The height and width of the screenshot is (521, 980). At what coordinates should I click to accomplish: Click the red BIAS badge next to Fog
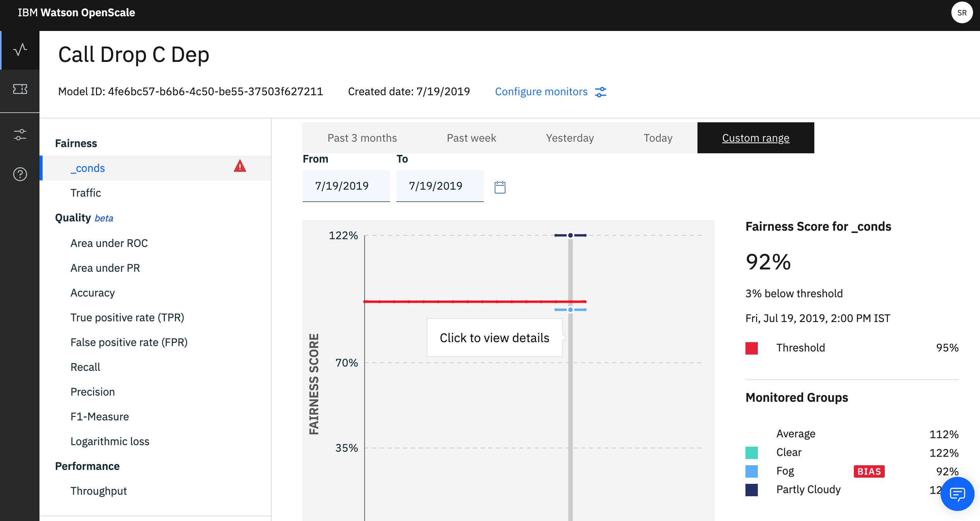tap(869, 471)
